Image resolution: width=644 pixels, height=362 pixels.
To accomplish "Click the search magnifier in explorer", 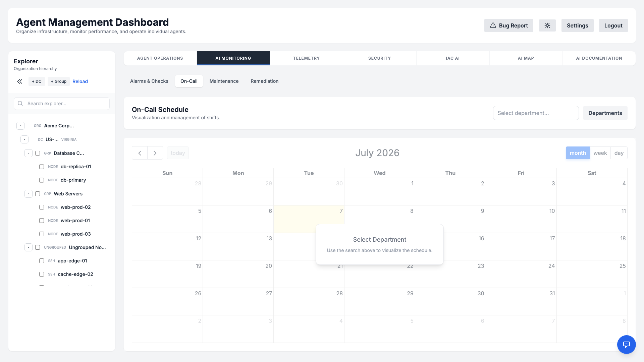I will [20, 104].
